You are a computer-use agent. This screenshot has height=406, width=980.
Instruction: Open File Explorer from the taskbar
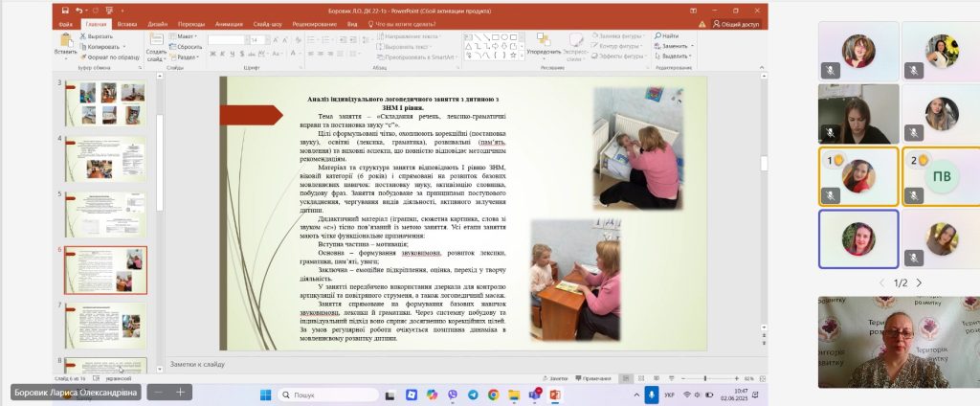coord(514,395)
